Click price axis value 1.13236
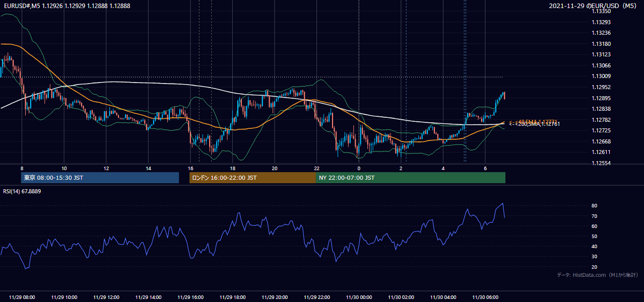The width and height of the screenshot is (644, 302). (601, 33)
